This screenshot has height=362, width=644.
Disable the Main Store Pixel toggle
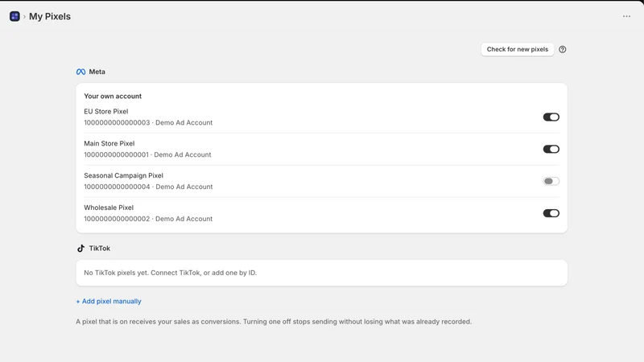pos(551,149)
